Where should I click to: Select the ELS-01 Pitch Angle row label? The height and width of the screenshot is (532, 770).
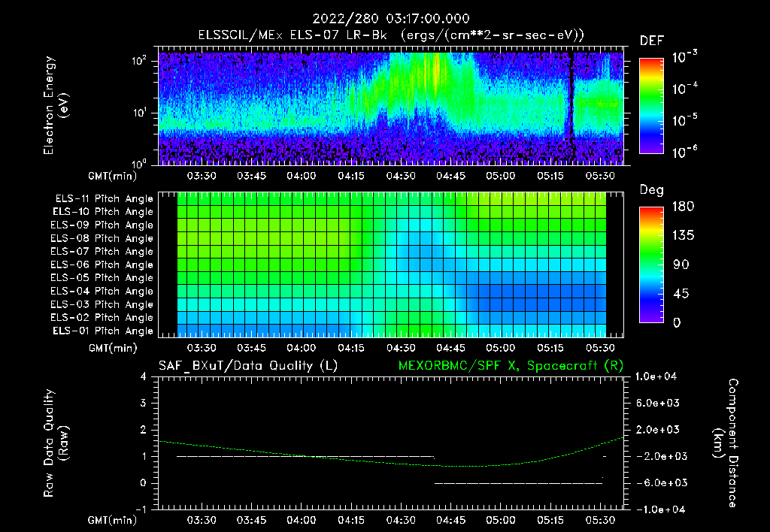(102, 331)
